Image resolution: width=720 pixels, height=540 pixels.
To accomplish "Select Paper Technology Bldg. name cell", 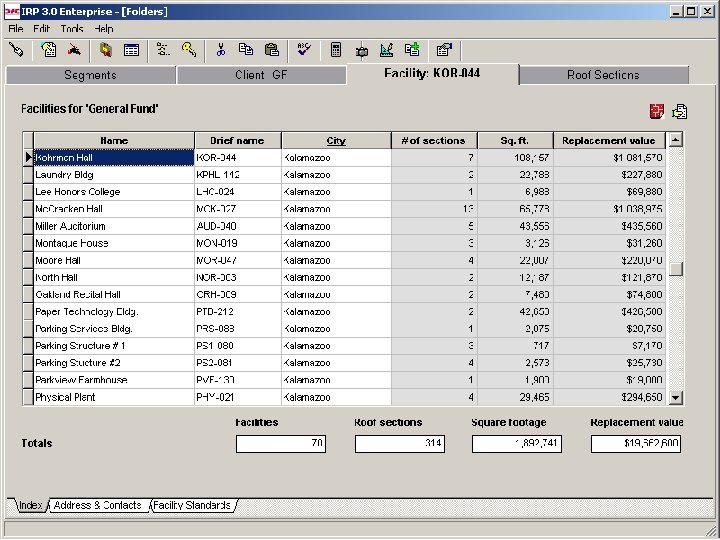I will [114, 311].
